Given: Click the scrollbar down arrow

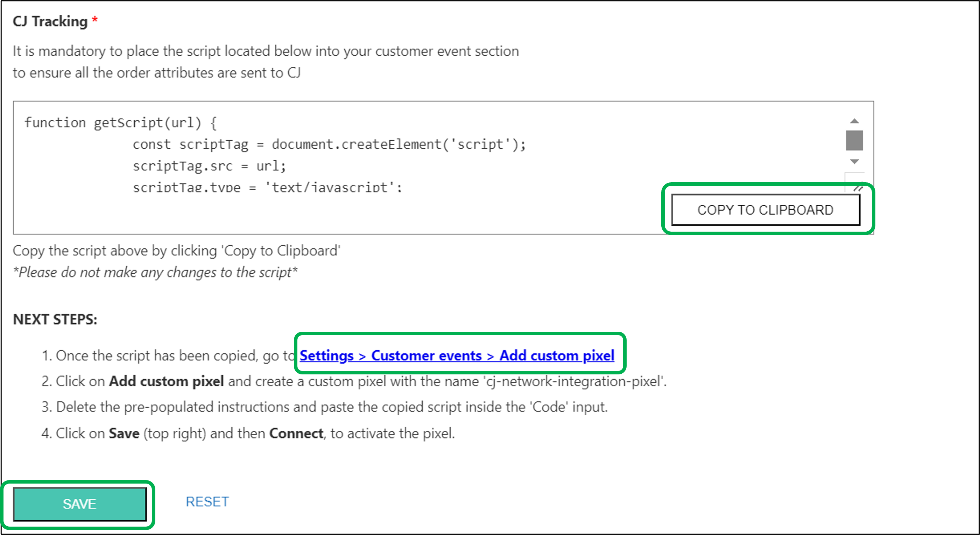Looking at the screenshot, I should tap(854, 162).
